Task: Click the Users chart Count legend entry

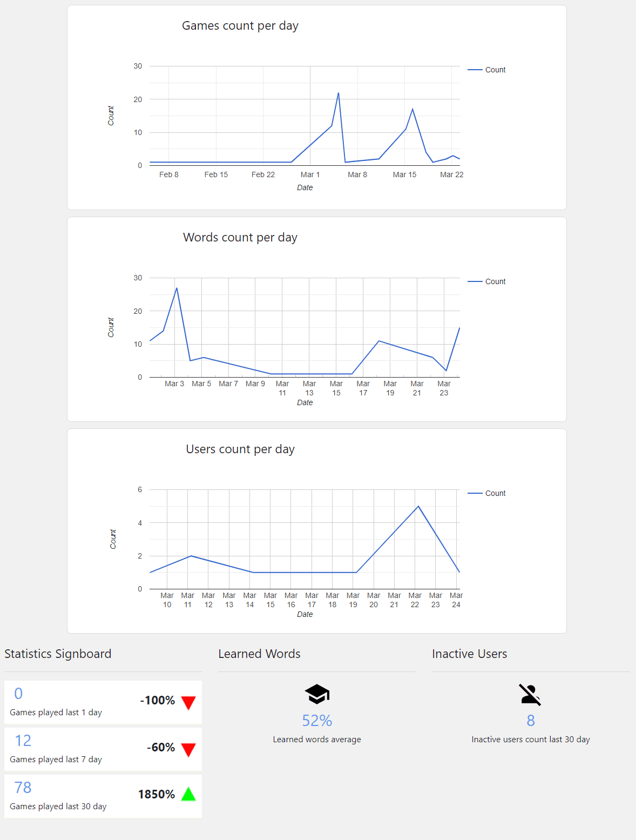Action: click(x=487, y=493)
